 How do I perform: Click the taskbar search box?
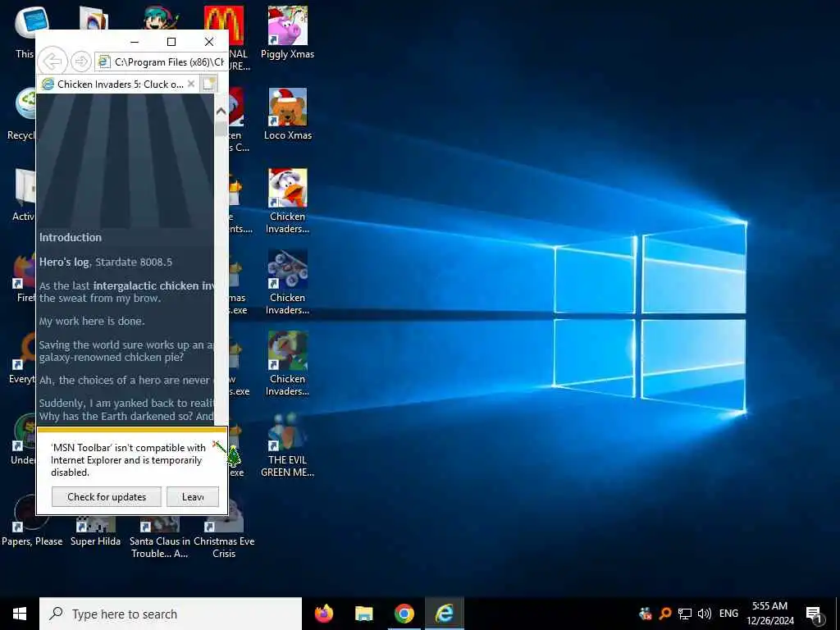click(x=171, y=614)
